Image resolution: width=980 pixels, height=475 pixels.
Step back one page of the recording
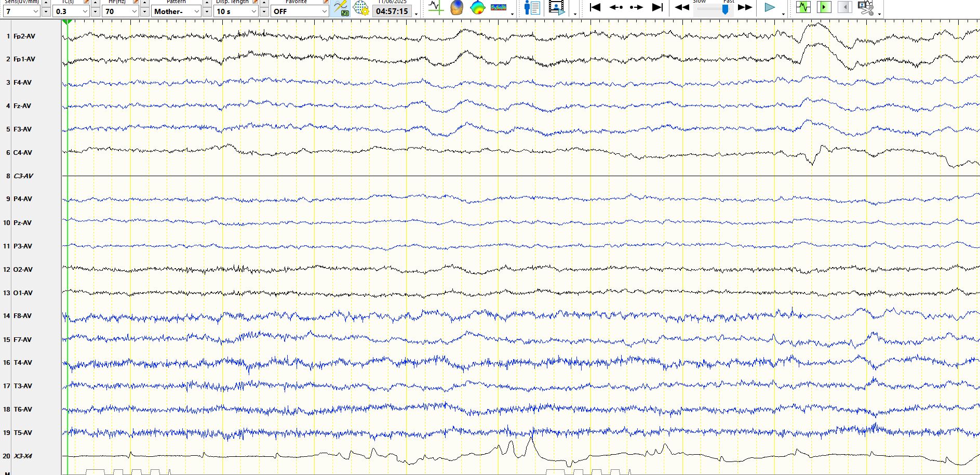[616, 7]
